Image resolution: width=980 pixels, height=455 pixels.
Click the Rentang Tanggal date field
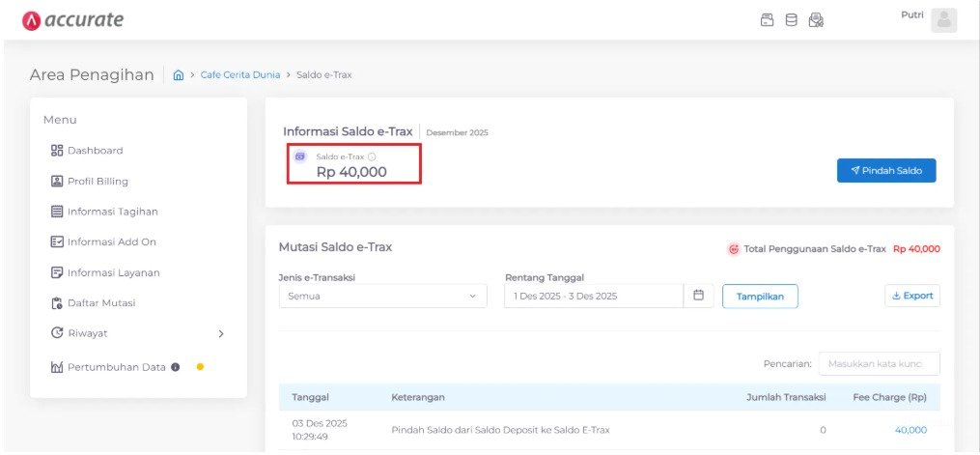pyautogui.click(x=594, y=297)
